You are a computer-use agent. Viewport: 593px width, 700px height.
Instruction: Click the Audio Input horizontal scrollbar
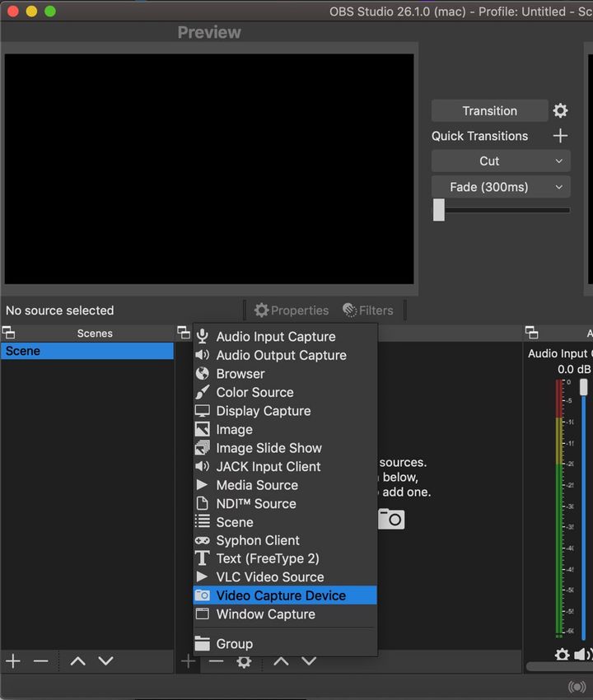point(559,666)
